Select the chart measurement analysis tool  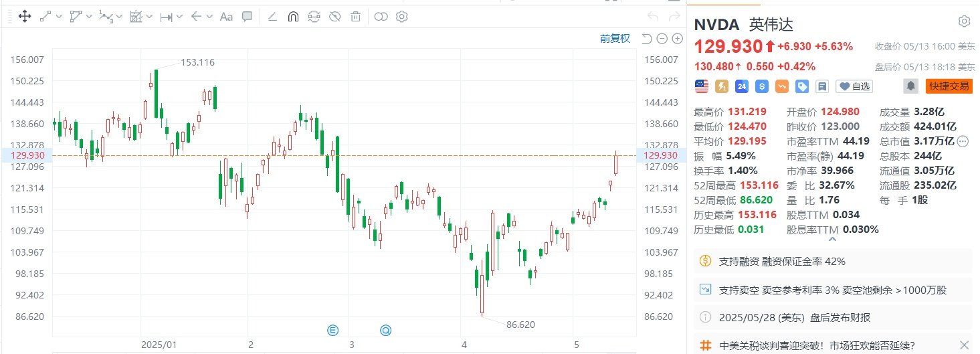click(136, 16)
